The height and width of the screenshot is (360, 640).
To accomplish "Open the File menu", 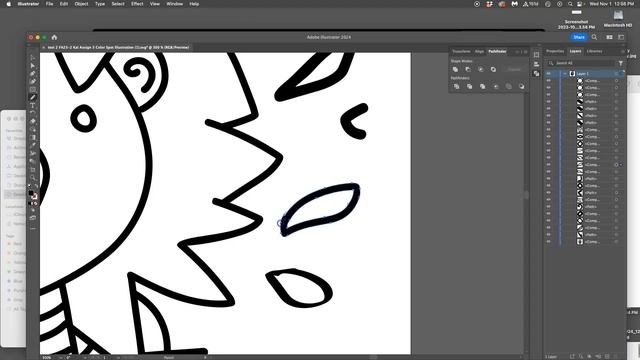I will [x=49, y=4].
